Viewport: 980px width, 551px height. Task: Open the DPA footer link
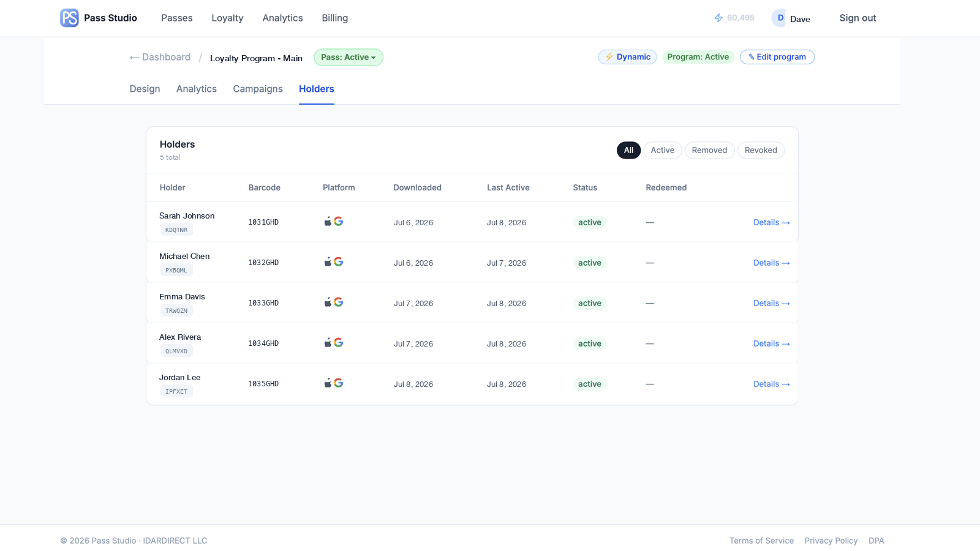[876, 541]
